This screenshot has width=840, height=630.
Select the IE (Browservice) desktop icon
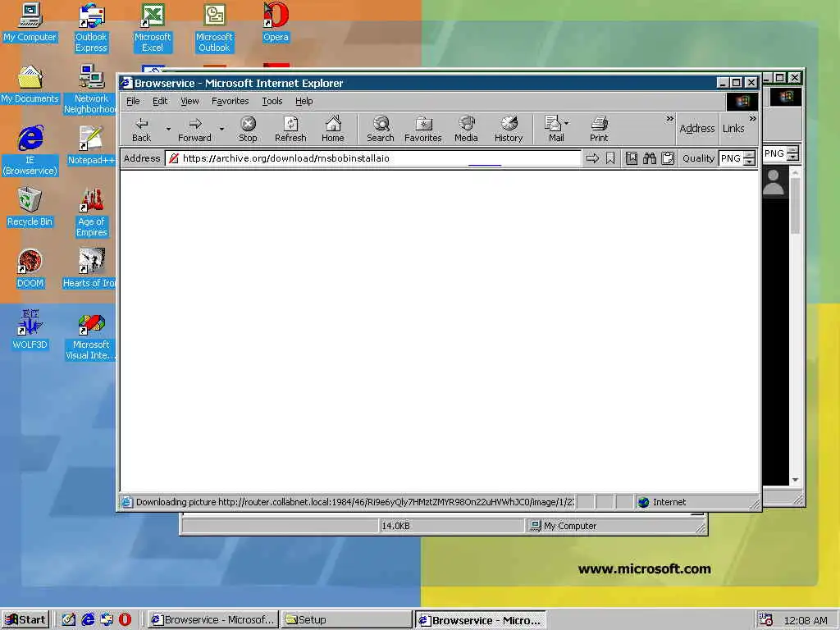[30, 151]
